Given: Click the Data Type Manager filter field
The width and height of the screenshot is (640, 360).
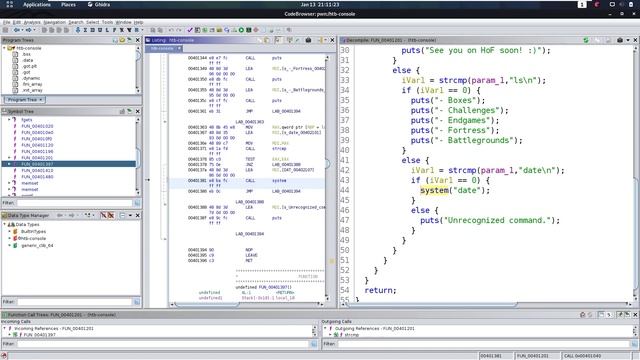Looking at the screenshot, I should [x=74, y=302].
